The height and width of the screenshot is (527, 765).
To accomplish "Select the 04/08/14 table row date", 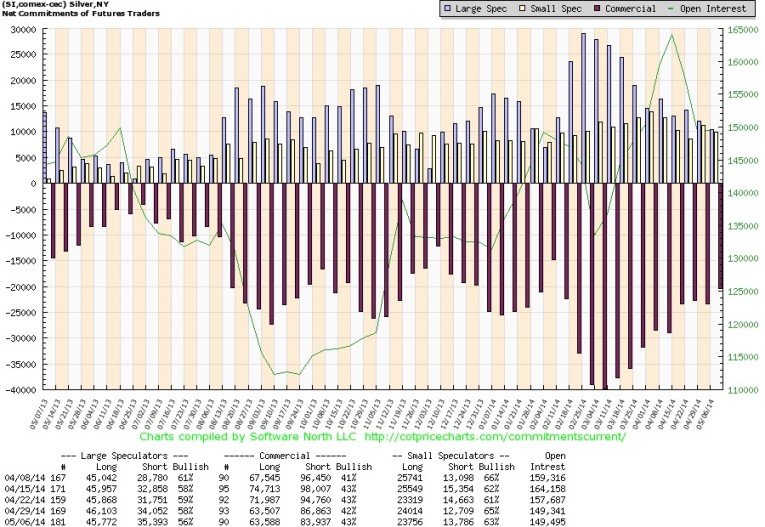I will click(21, 476).
